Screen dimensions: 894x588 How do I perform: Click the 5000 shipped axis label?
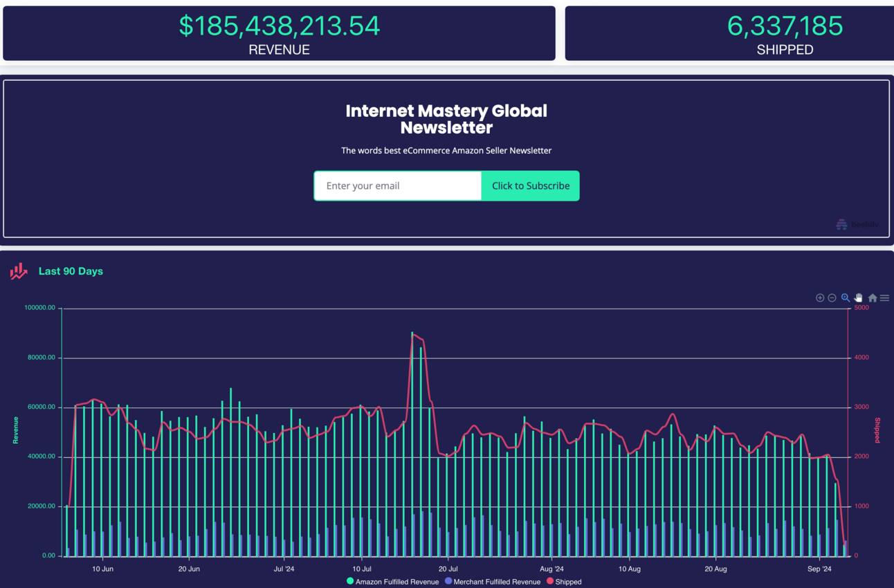coord(861,308)
